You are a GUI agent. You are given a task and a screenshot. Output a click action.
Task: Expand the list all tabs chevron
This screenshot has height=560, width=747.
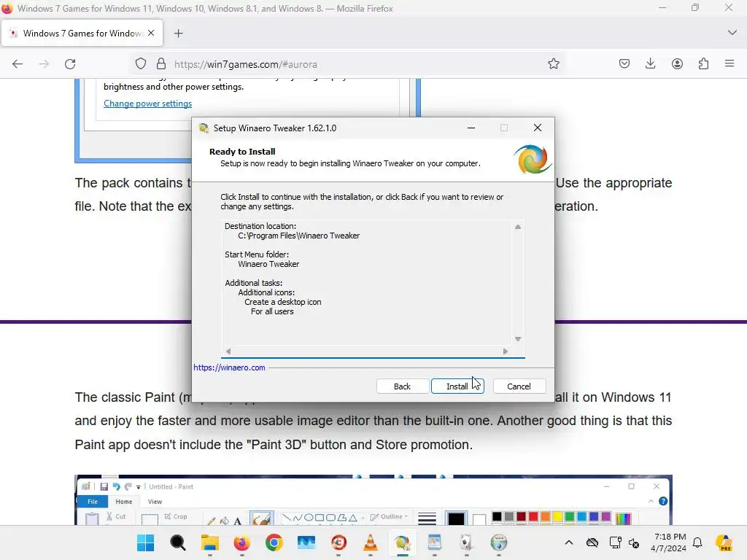click(x=732, y=33)
